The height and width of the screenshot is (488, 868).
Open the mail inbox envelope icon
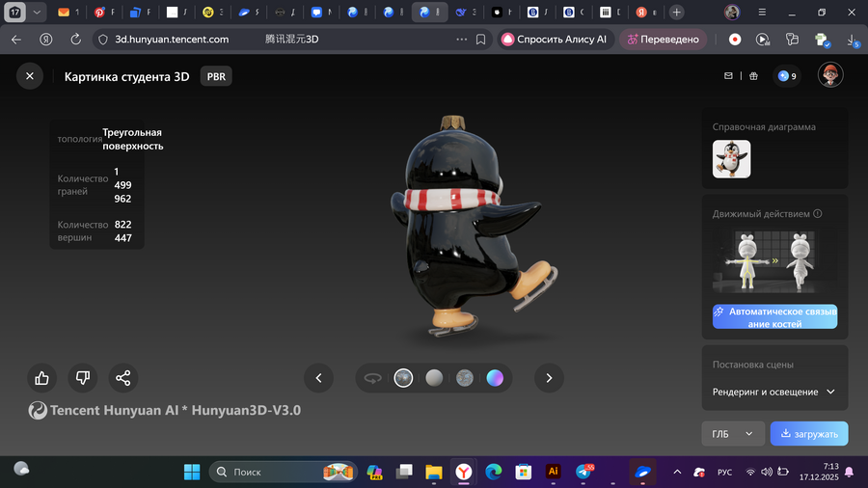coord(729,76)
